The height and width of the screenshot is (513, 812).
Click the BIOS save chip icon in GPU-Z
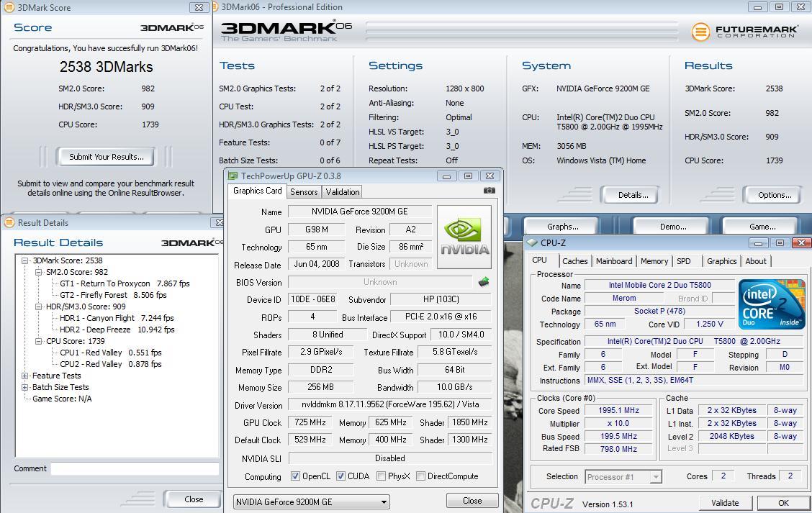(484, 281)
